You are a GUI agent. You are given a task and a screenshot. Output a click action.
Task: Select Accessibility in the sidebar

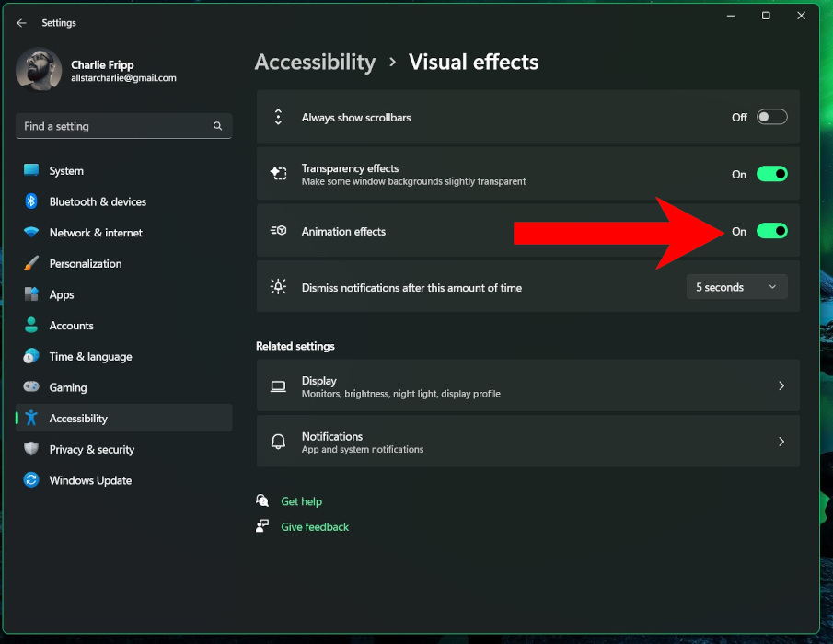78,418
